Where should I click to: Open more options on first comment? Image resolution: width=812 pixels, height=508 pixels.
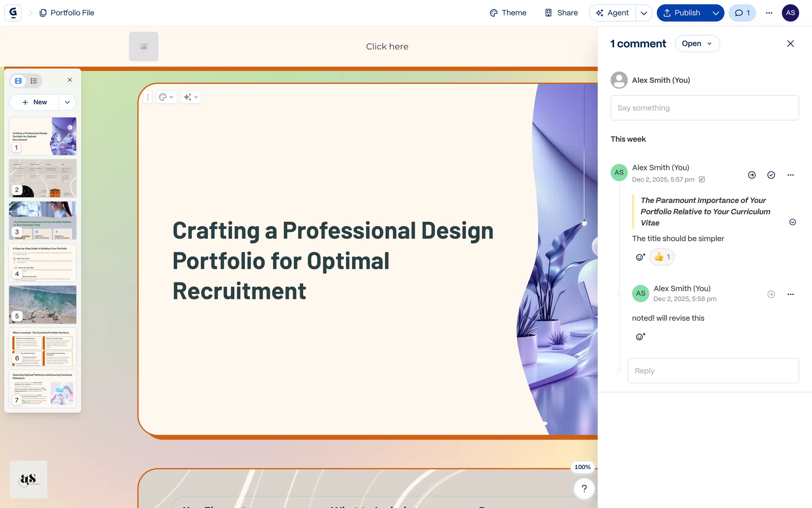point(790,175)
